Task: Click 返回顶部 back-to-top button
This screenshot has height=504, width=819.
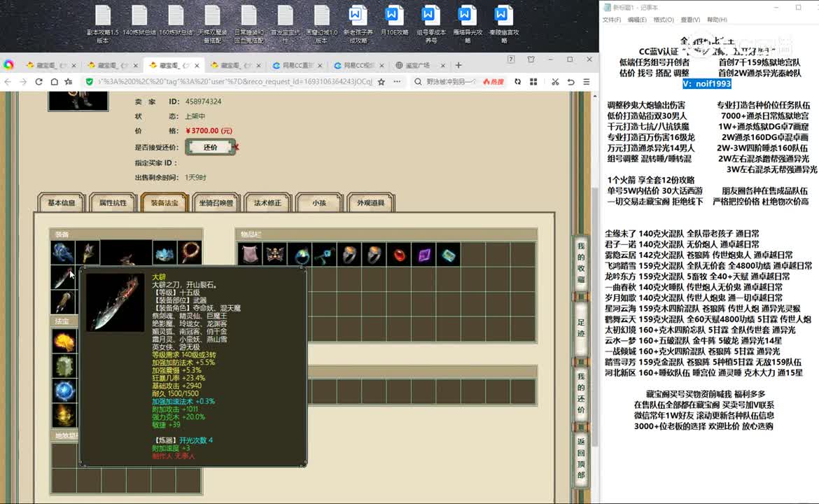Action: pyautogui.click(x=581, y=458)
